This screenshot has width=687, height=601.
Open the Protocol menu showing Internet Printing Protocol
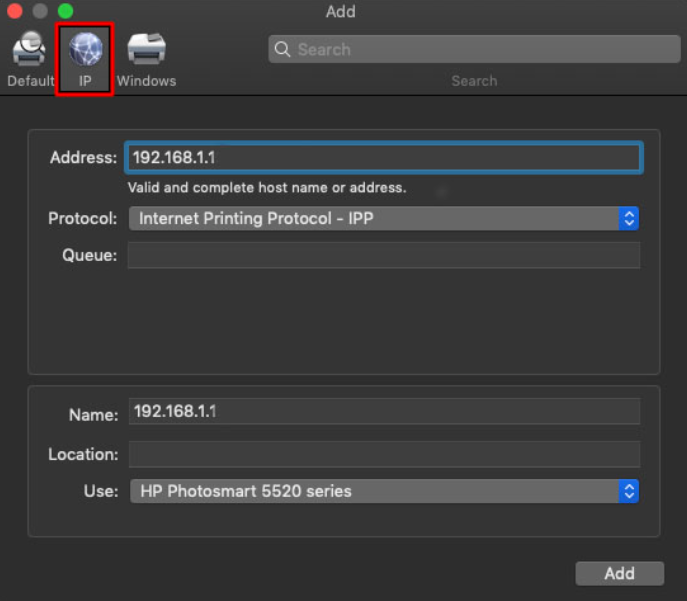pyautogui.click(x=372, y=218)
